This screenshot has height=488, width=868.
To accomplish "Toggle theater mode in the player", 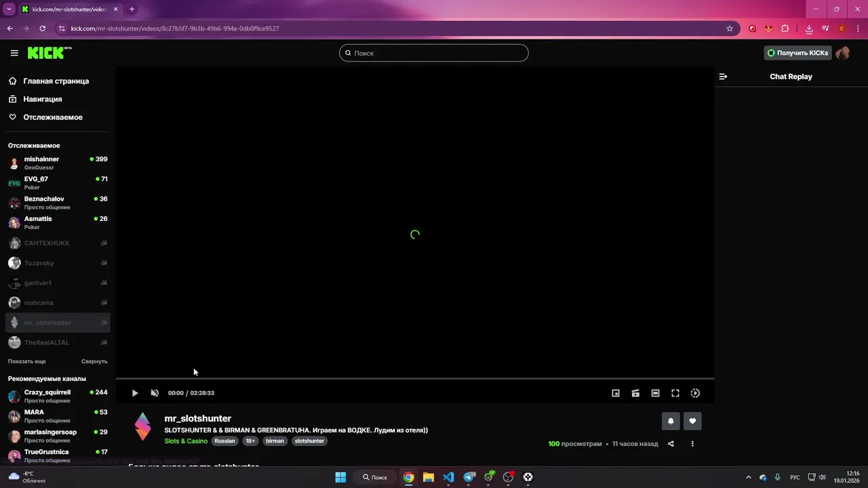I will point(656,393).
